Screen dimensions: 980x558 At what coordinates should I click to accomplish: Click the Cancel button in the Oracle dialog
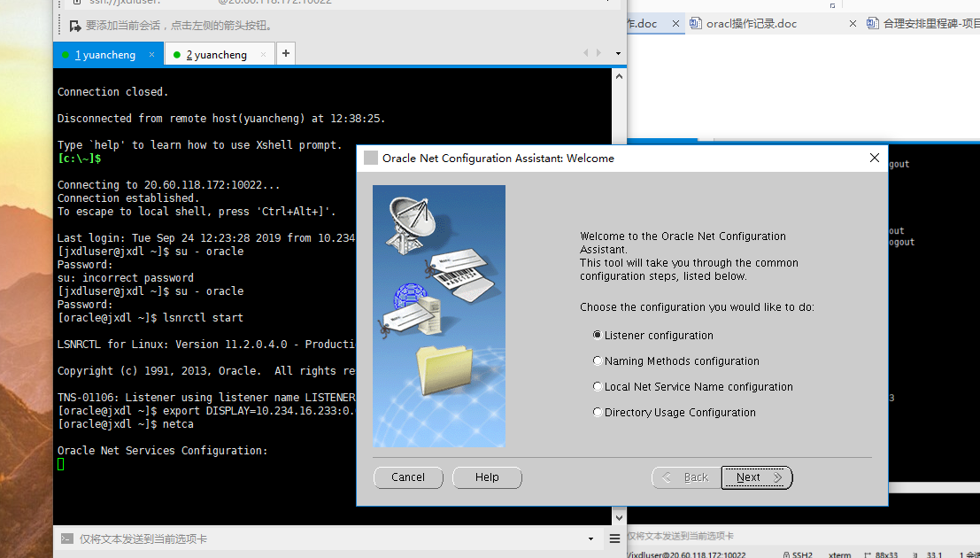[408, 477]
